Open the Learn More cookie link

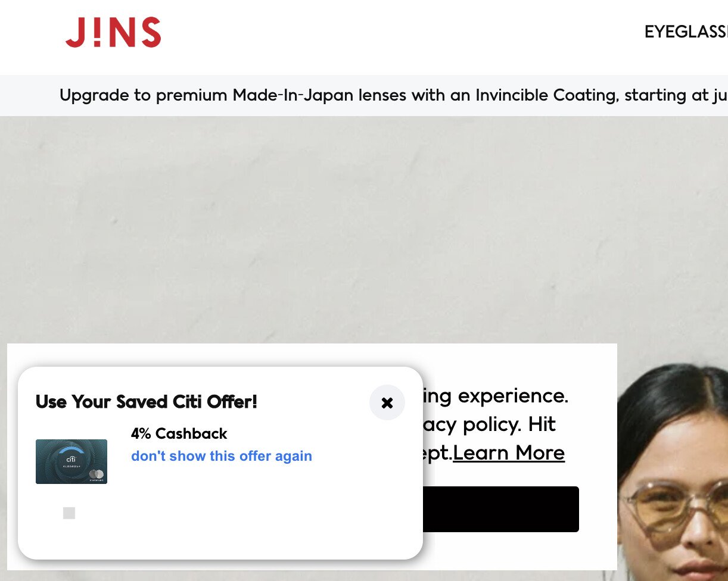(x=509, y=453)
